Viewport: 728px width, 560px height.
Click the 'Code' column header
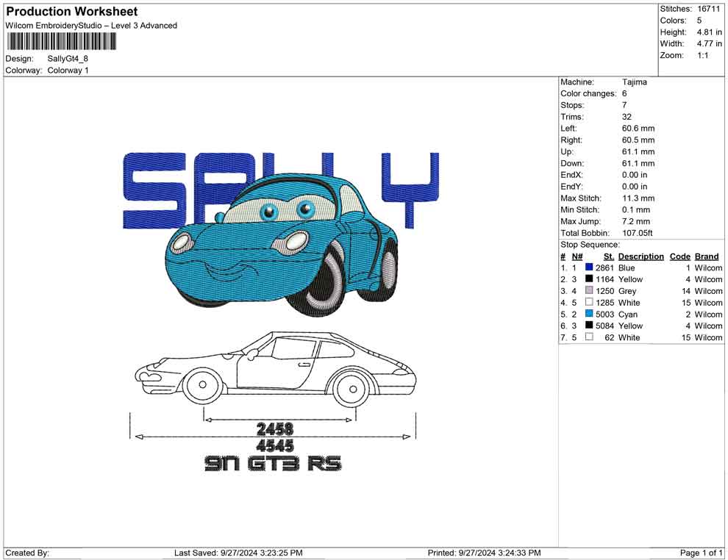680,256
